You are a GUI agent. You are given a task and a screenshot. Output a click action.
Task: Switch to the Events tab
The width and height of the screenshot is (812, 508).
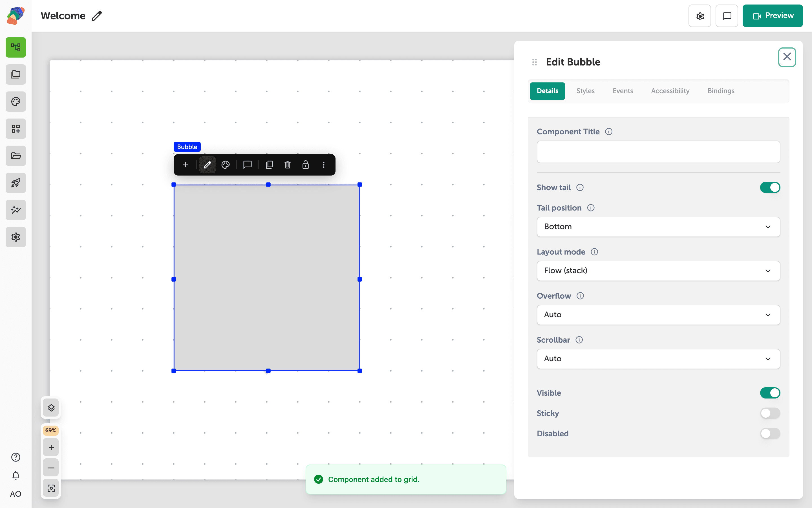pos(623,91)
